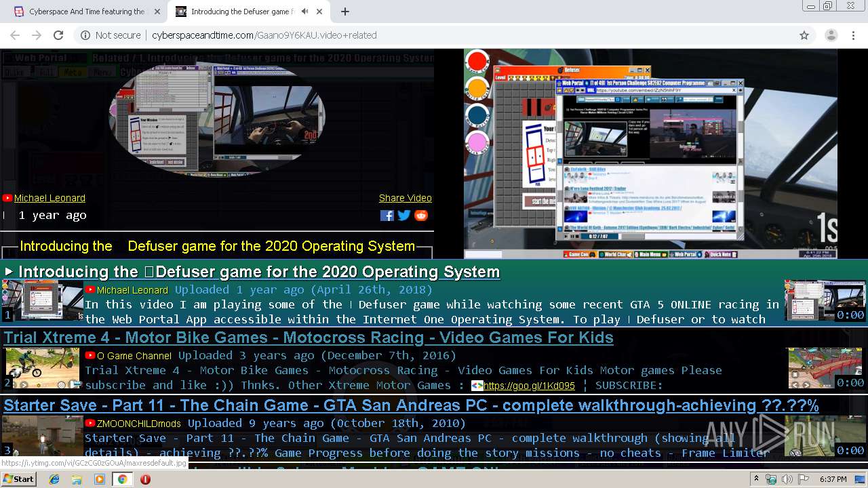Screen dimensions: 868x488
Task: Visit ZMOONCHILDmods uploader link
Action: pyautogui.click(x=139, y=424)
